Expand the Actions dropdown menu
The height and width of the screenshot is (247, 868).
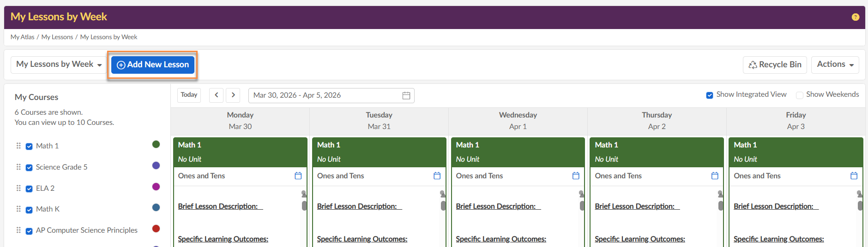pos(835,65)
